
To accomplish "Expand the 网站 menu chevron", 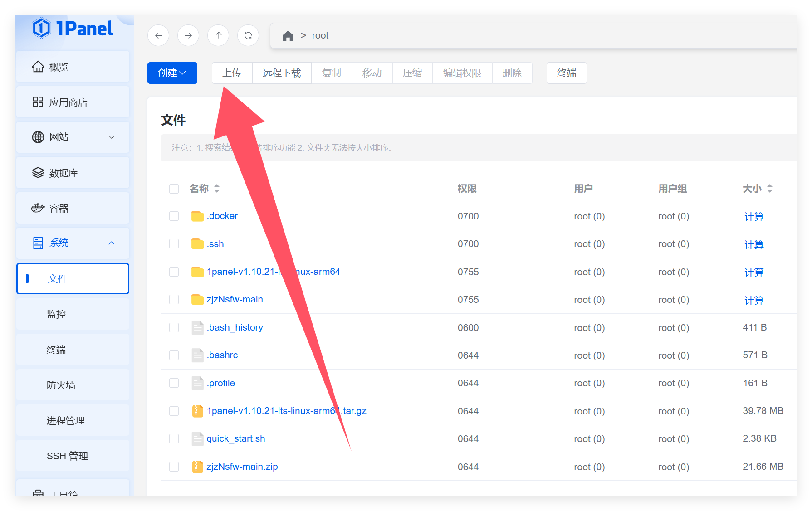I will point(112,137).
